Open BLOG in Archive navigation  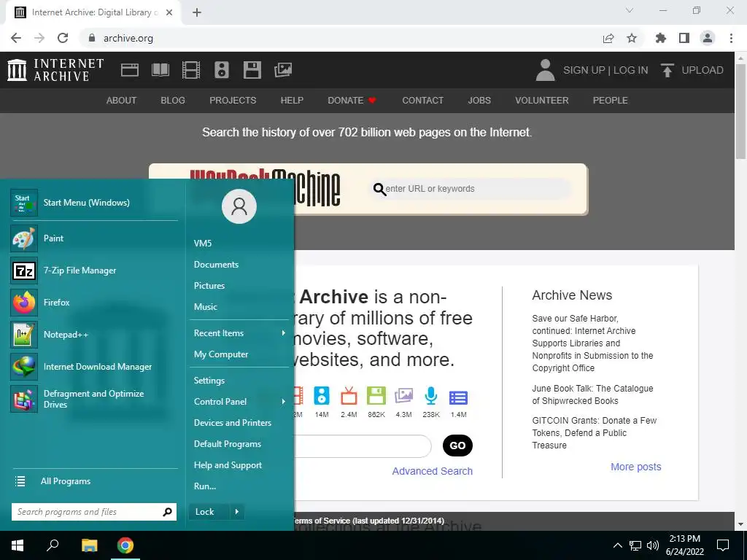coord(173,101)
